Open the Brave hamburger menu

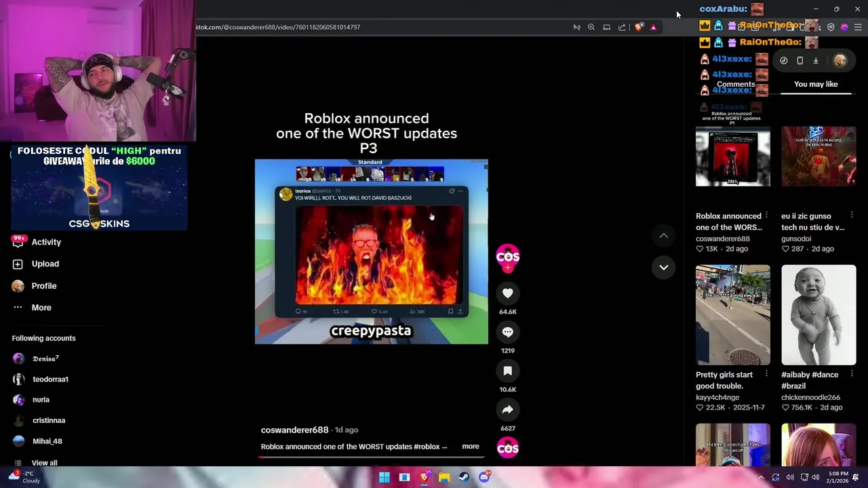point(858,27)
